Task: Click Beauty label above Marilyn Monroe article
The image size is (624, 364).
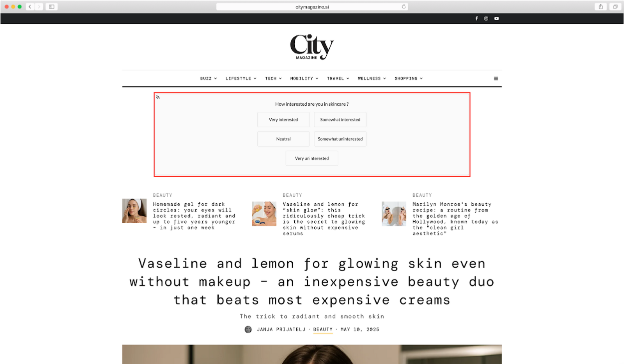Action: coord(422,195)
